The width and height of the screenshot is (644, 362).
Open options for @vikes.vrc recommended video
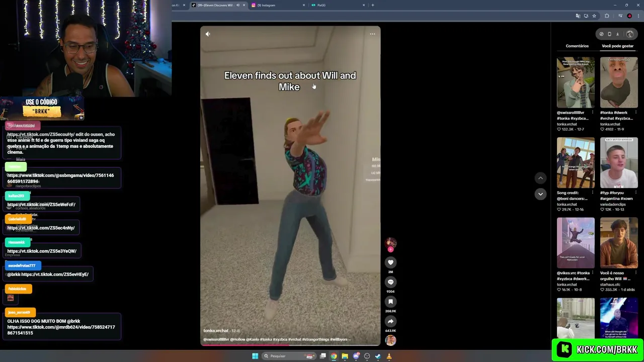click(x=593, y=273)
